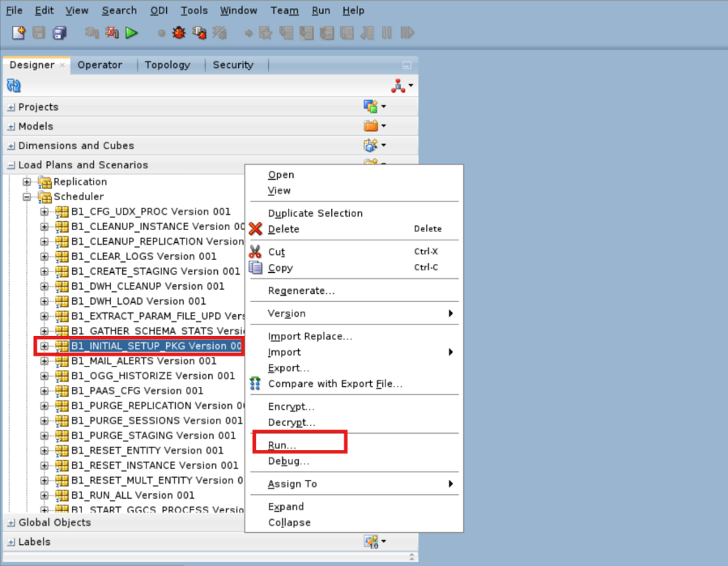
Task: Select the B1_MAIL_ALERTS Version 001 row
Action: point(143,361)
